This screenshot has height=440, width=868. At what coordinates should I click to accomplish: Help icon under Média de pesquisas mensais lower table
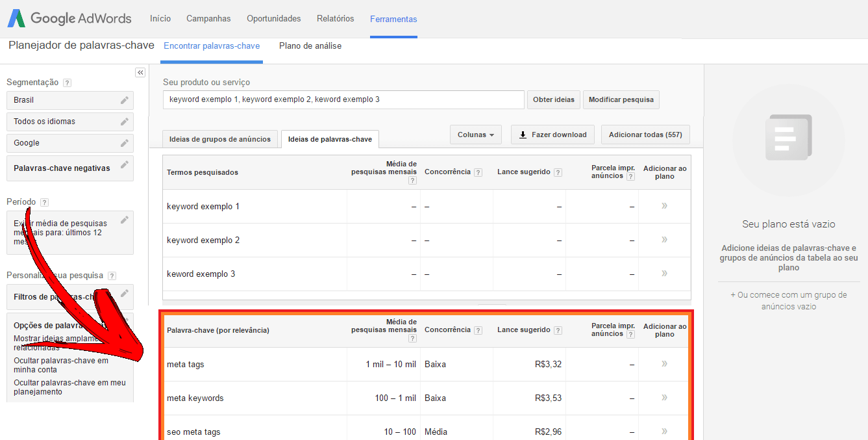coord(412,339)
